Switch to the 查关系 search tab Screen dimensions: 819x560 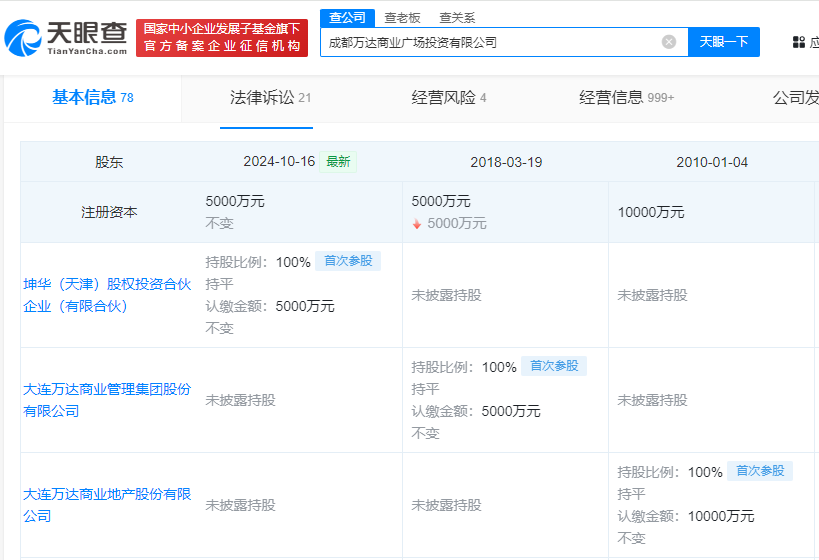point(457,17)
